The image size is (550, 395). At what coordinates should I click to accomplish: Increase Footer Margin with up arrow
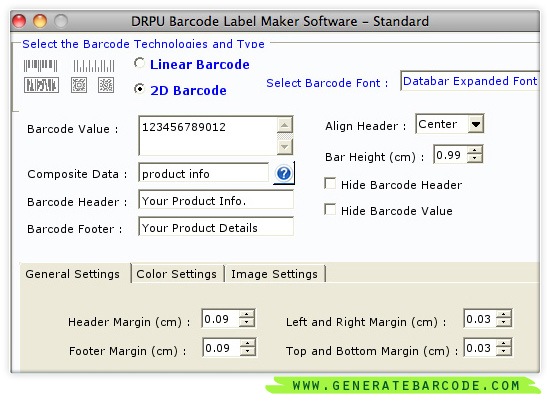248,343
